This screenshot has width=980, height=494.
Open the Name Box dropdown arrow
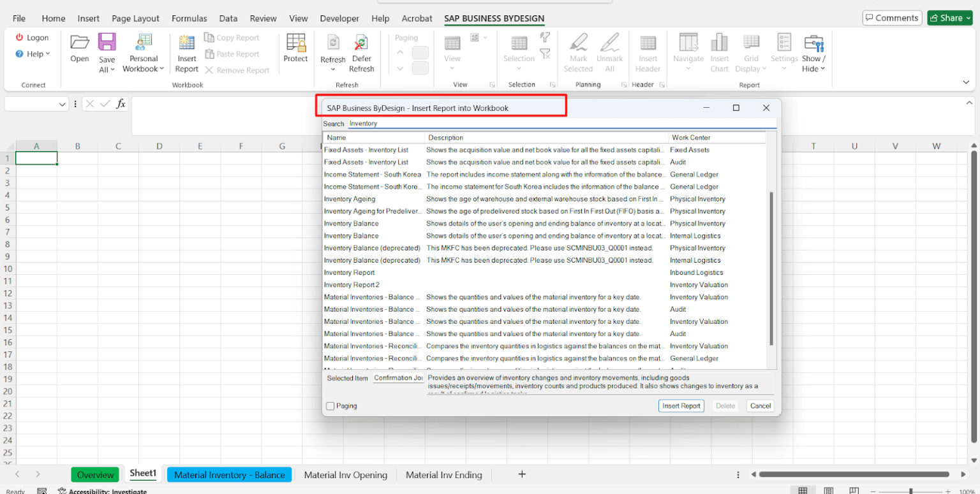pyautogui.click(x=63, y=104)
